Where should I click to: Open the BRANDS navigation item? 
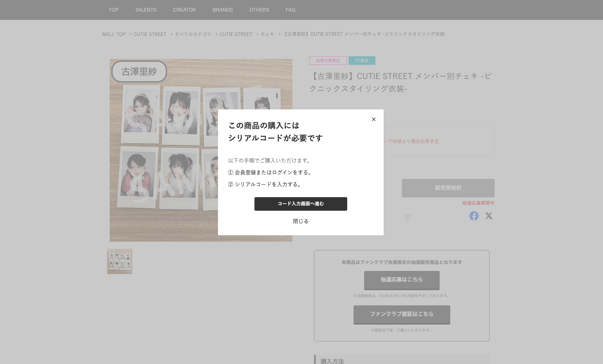(x=222, y=10)
